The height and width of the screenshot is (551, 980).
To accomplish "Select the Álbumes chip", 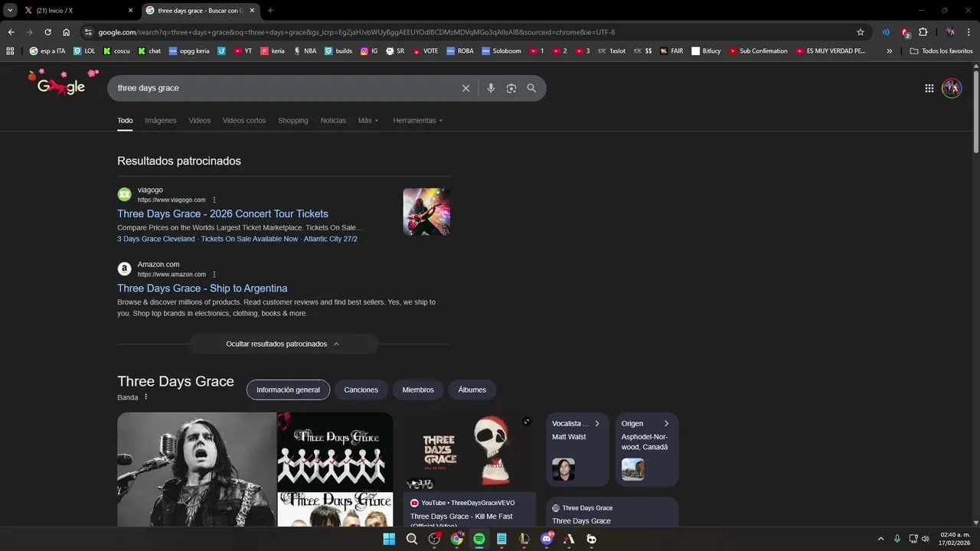I will (472, 390).
